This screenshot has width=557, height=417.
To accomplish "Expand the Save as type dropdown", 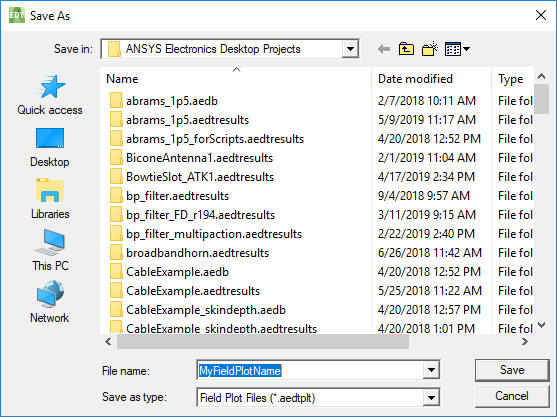I will pyautogui.click(x=431, y=397).
